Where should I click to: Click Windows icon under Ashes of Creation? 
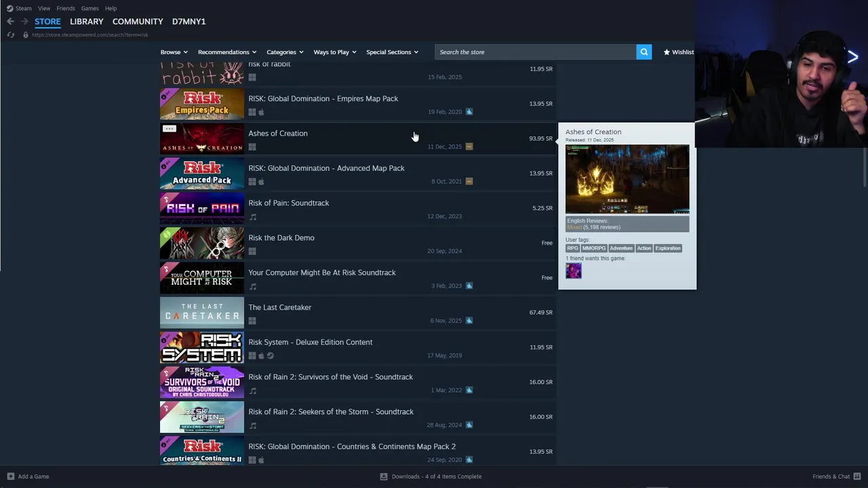coord(252,147)
